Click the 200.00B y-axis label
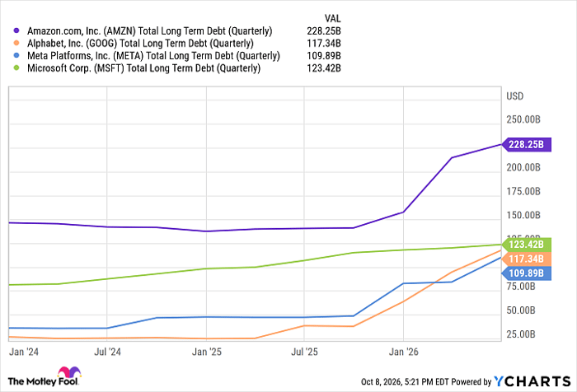This screenshot has height=392, width=577. (523, 168)
